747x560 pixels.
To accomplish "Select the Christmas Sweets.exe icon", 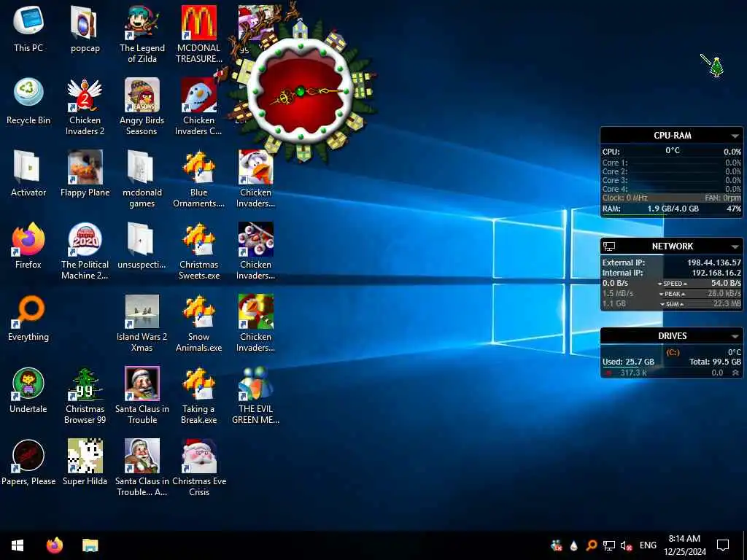I will 198,252.
